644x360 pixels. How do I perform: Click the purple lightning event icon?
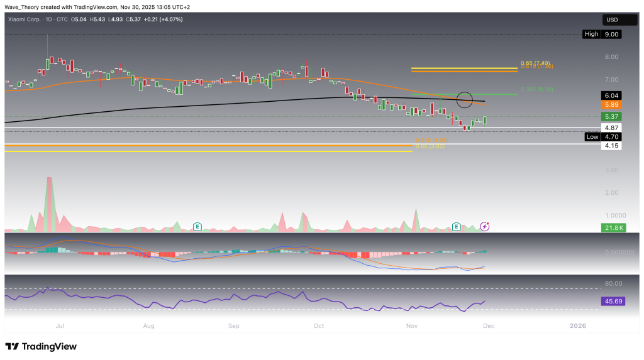coord(484,226)
